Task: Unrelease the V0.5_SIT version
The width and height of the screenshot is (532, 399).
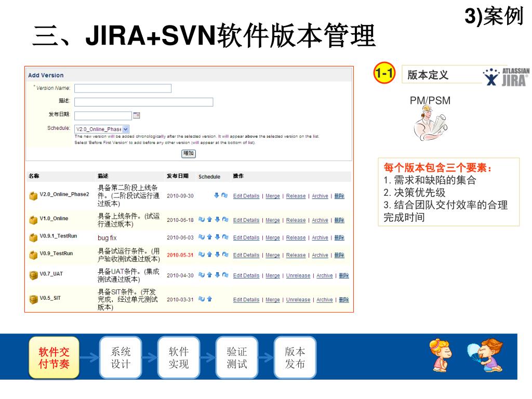Action: click(298, 300)
